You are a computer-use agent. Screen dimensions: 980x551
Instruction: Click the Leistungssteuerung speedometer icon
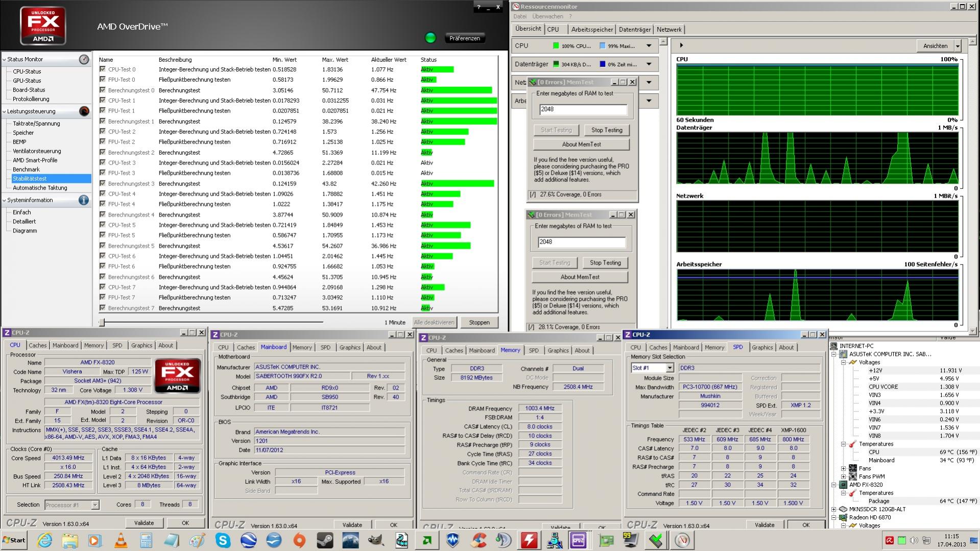84,111
